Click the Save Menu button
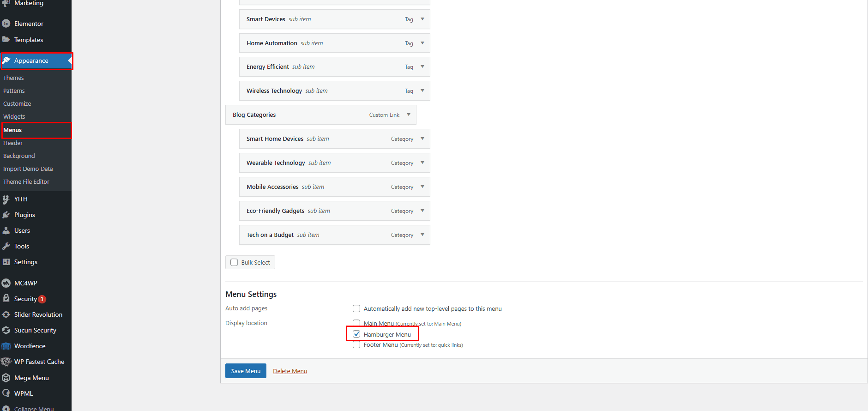Viewport: 868px width, 411px height. [246, 371]
